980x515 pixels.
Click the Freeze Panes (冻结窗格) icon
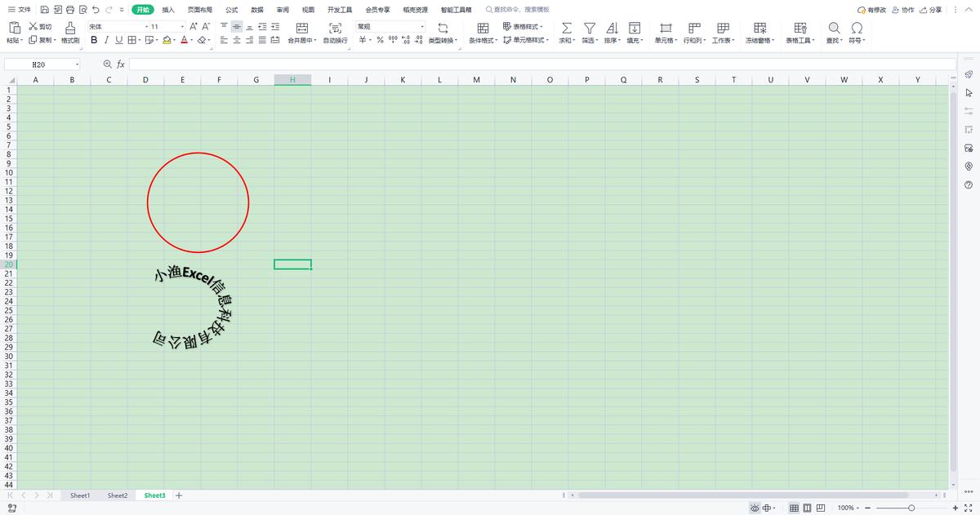pyautogui.click(x=759, y=28)
